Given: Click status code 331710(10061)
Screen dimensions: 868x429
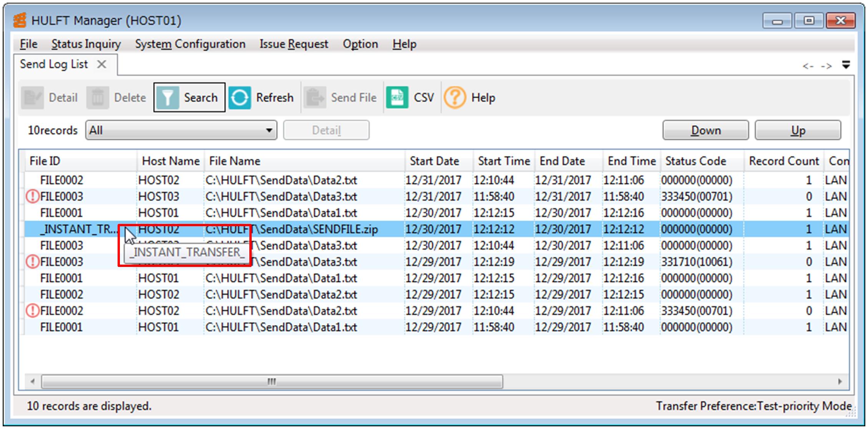Looking at the screenshot, I should 697,262.
